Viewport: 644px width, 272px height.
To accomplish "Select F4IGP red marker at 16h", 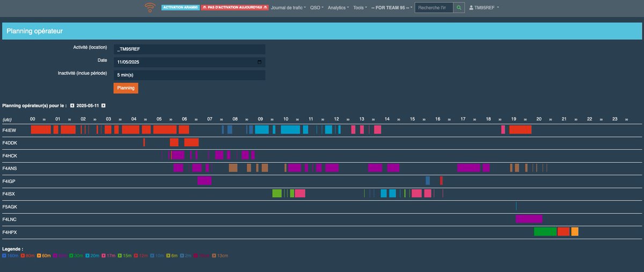I will click(x=441, y=181).
